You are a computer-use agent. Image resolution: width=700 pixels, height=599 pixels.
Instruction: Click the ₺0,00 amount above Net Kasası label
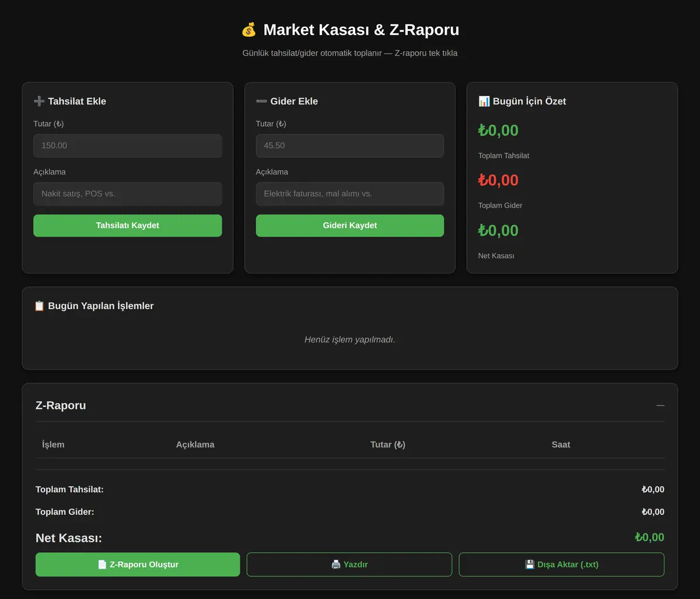click(x=498, y=230)
